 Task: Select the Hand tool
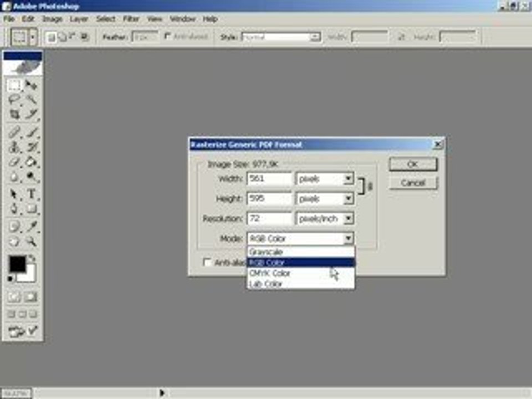(14, 241)
